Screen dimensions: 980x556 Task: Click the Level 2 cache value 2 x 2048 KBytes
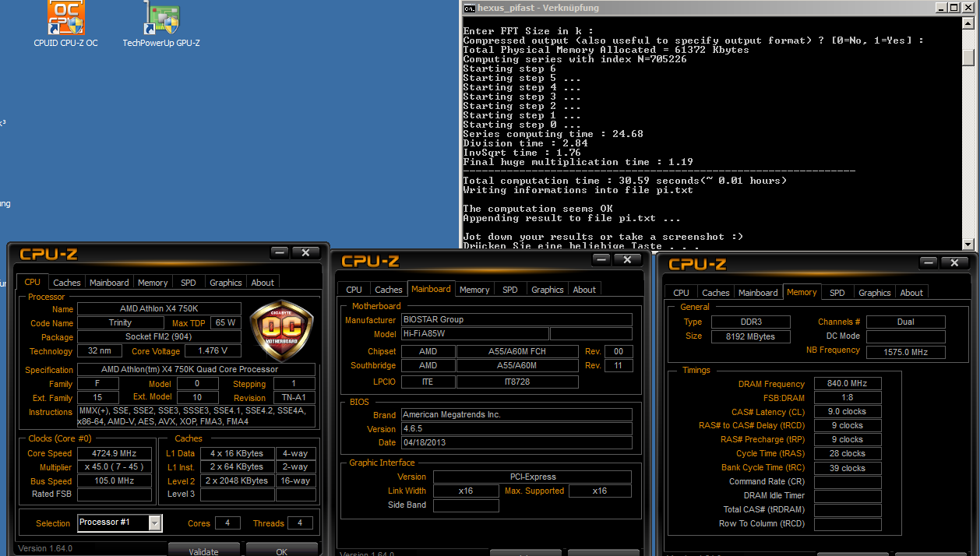pos(238,480)
